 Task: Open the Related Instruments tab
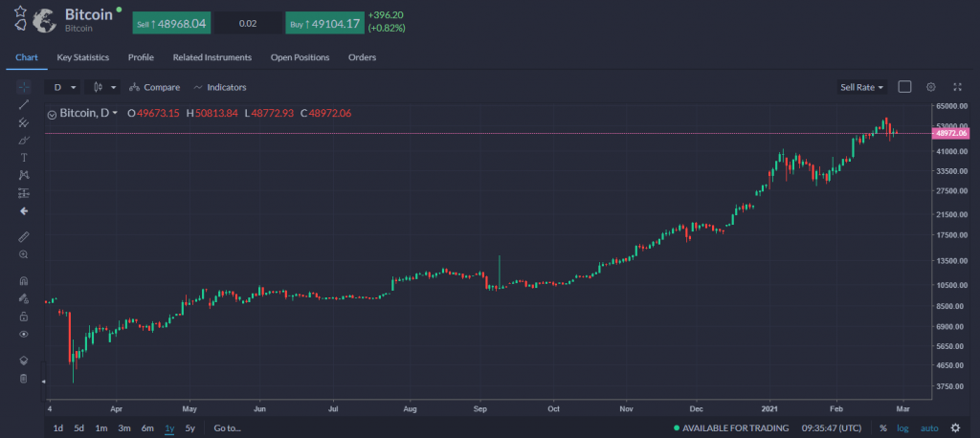(x=212, y=57)
